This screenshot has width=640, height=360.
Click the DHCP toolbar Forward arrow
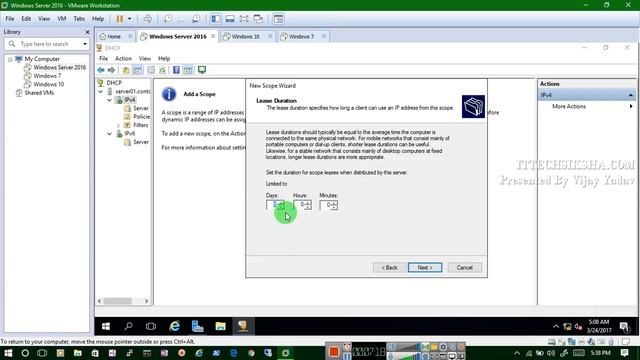click(x=111, y=70)
